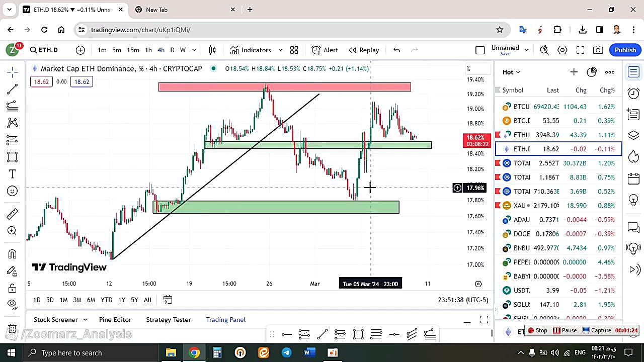The image size is (644, 362).
Task: Add symbol to watchlist with plus
Action: pyautogui.click(x=574, y=72)
